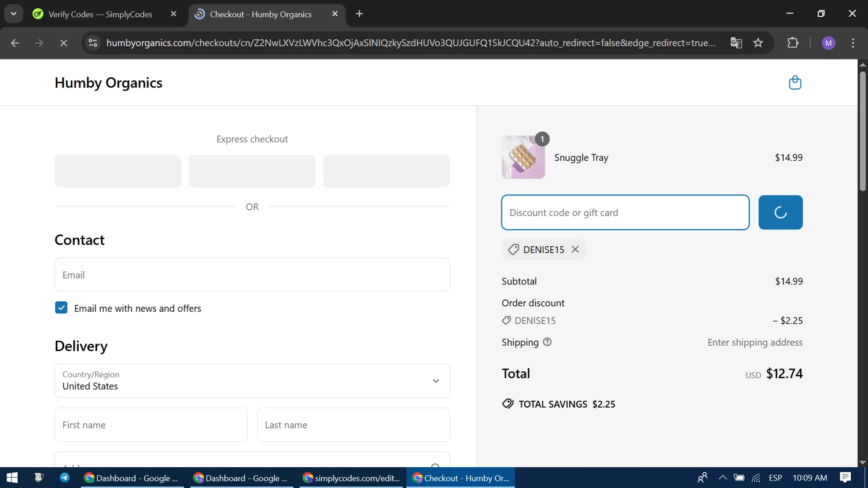Show hidden system tray icons
The height and width of the screenshot is (488, 868).
(722, 478)
